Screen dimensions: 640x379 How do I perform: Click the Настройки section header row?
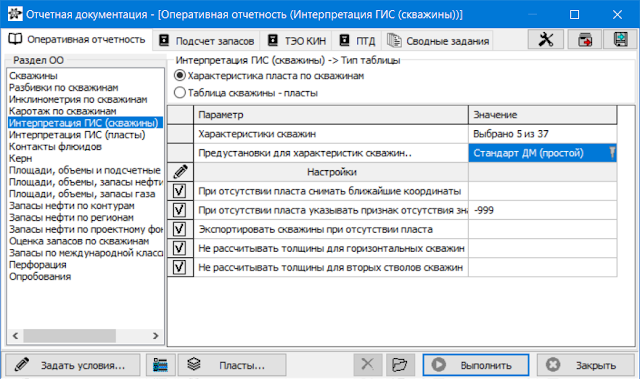(331, 172)
